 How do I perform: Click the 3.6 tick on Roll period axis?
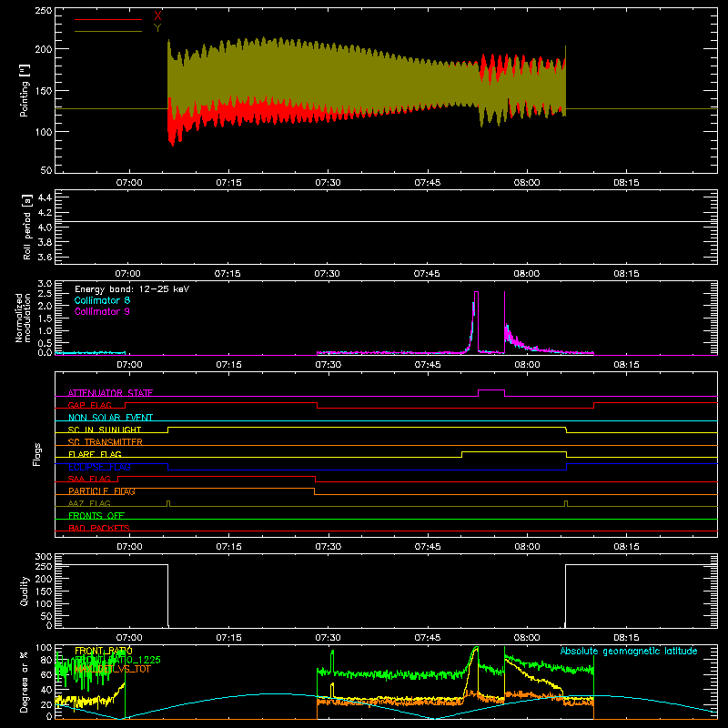pyautogui.click(x=45, y=258)
